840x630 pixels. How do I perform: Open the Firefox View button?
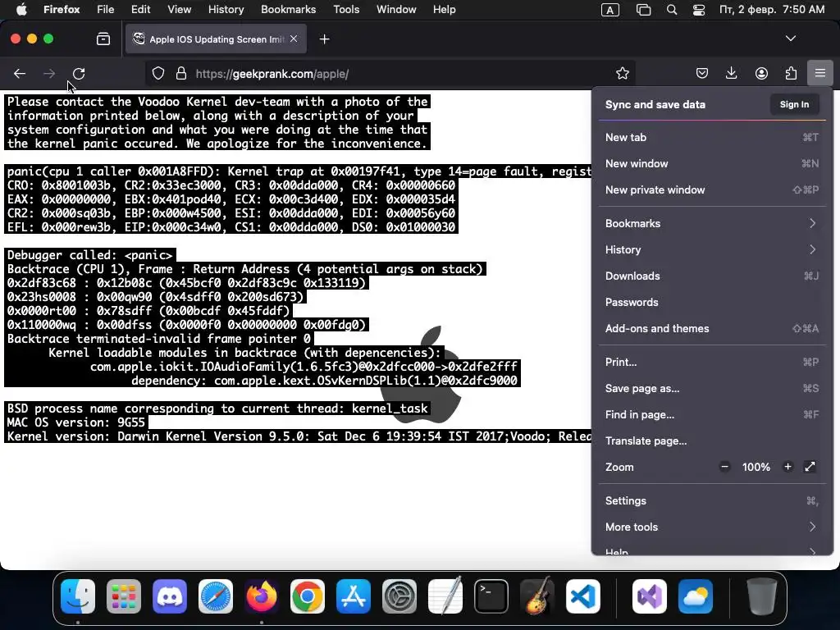(103, 39)
